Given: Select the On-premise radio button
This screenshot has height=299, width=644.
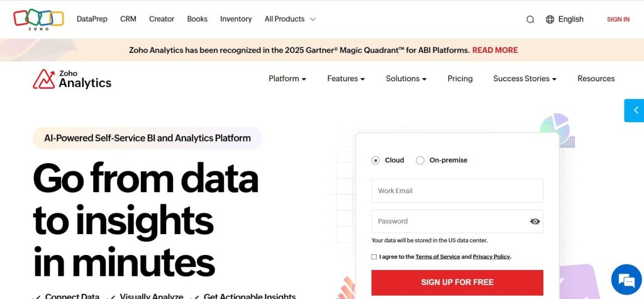Looking at the screenshot, I should coord(420,161).
